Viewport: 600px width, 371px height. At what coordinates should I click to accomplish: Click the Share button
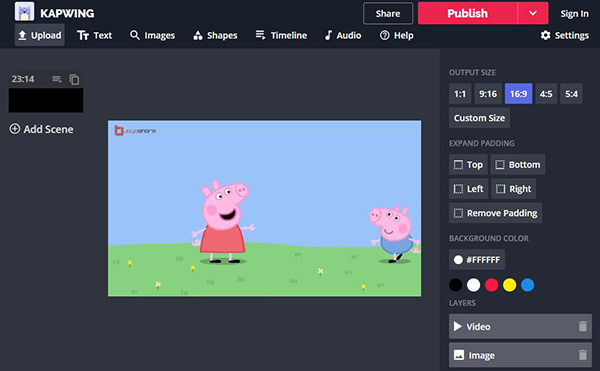coord(388,13)
